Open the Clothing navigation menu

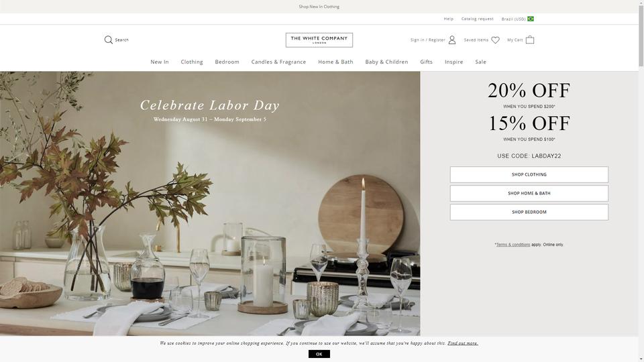click(x=192, y=62)
